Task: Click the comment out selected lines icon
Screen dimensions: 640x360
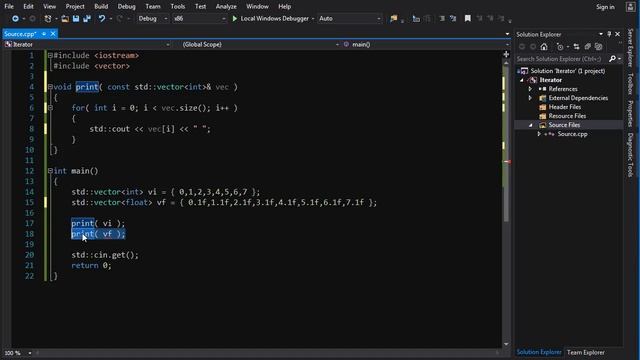Action: point(442,18)
